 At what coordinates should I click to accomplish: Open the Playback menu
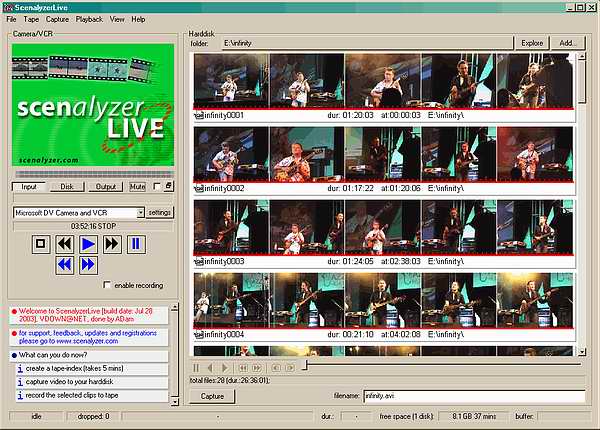[x=89, y=19]
